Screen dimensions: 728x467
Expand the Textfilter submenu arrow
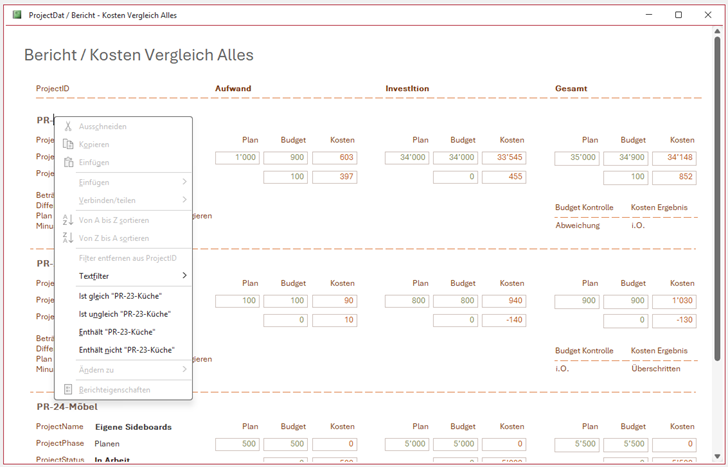pyautogui.click(x=184, y=276)
